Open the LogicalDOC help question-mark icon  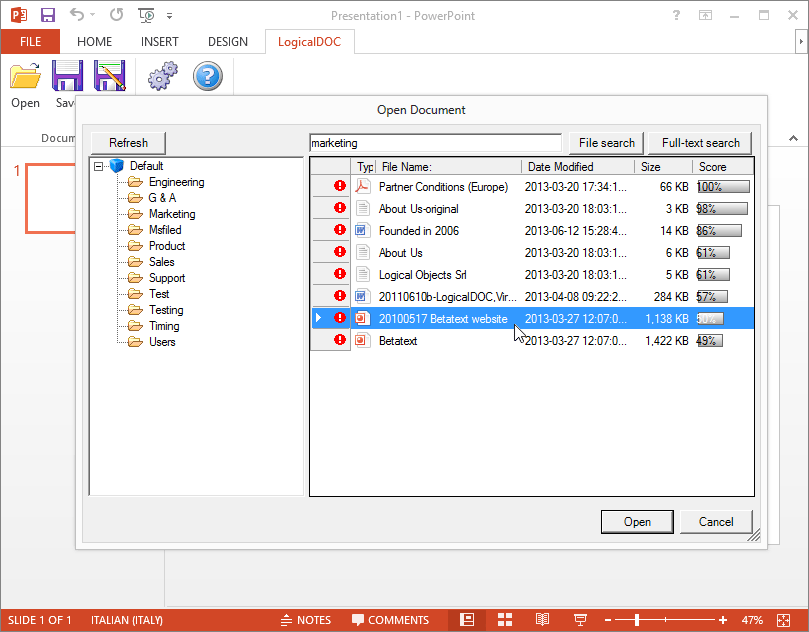(208, 76)
